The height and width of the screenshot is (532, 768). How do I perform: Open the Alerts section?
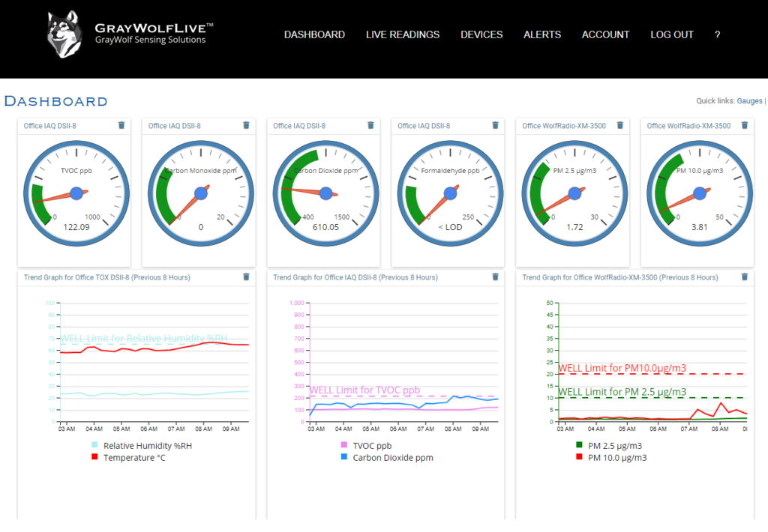coord(542,34)
